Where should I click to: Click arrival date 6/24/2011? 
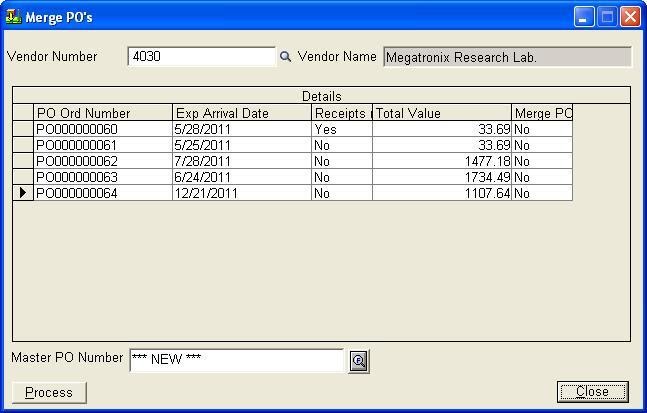coord(242,177)
